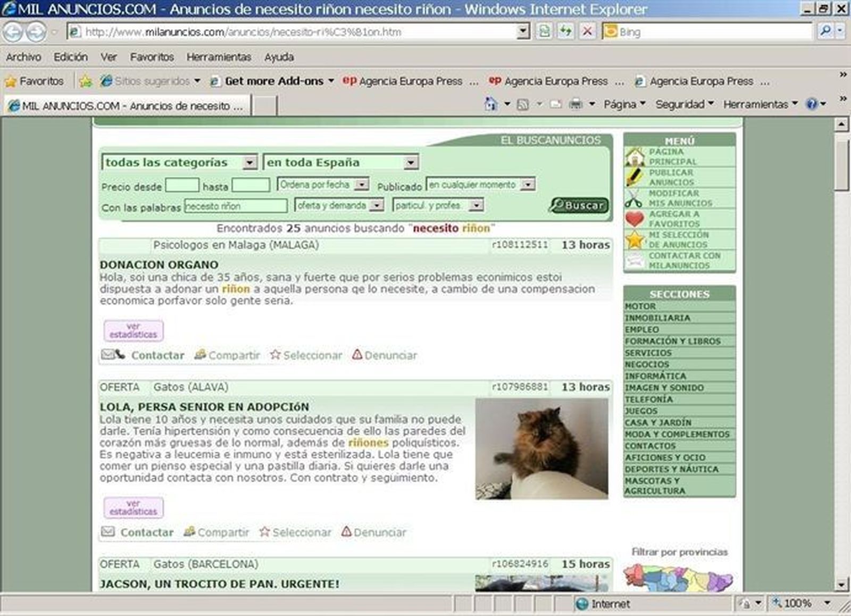The width and height of the screenshot is (851, 616).
Task: Click the browser Forward arrow button
Action: (36, 32)
